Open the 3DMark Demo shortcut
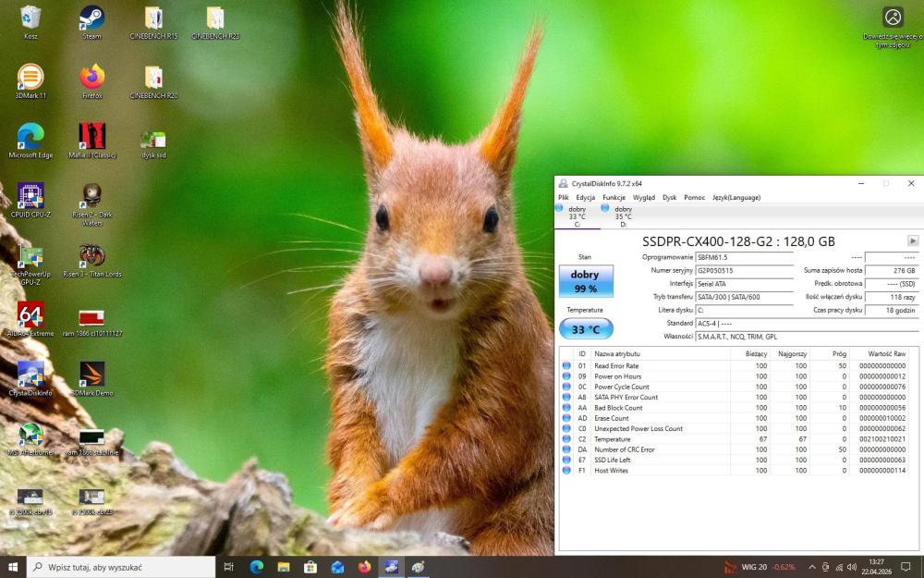 pyautogui.click(x=91, y=378)
